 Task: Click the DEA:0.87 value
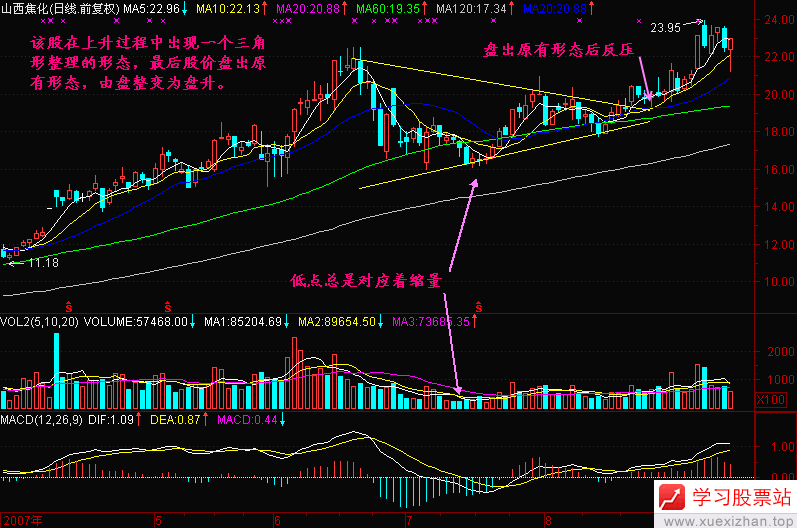(x=175, y=420)
